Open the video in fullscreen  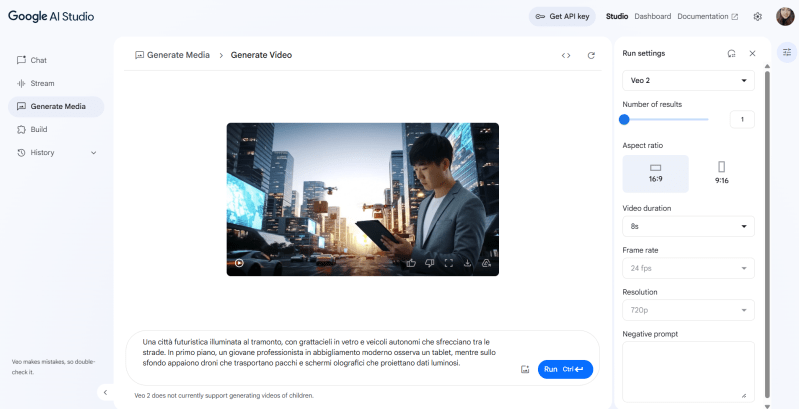pos(448,263)
